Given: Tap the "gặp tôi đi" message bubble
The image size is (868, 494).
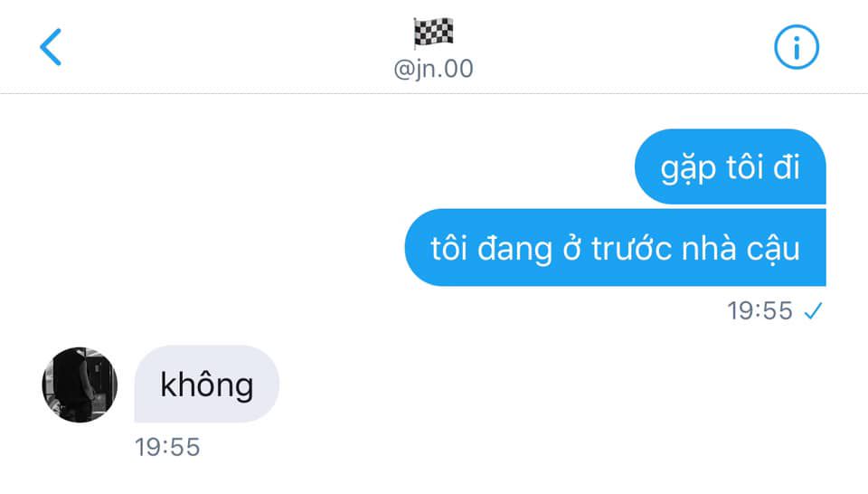Looking at the screenshot, I should pos(731,166).
